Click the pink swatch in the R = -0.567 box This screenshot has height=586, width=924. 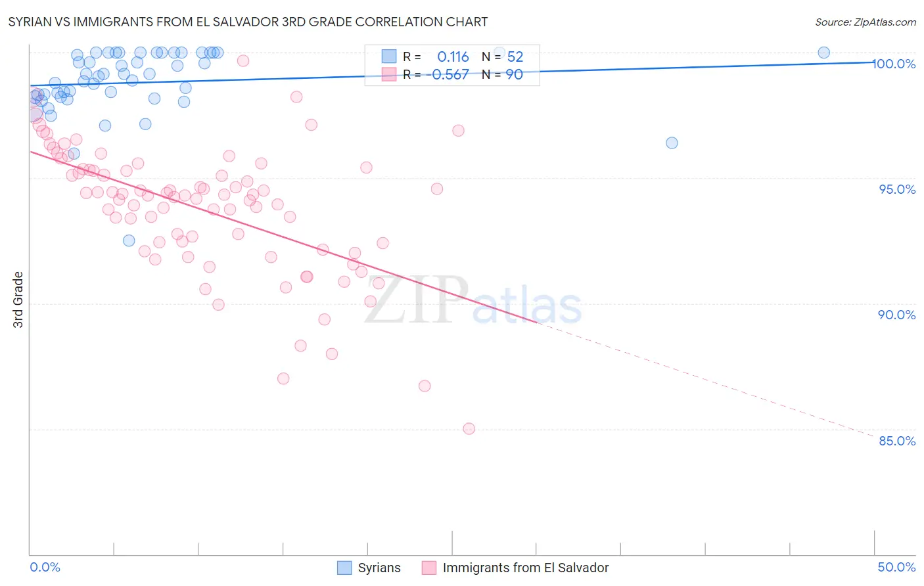click(389, 74)
